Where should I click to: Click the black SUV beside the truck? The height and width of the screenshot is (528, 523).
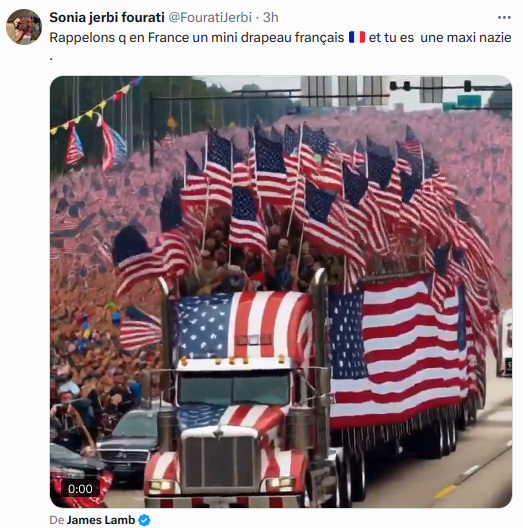(x=130, y=444)
